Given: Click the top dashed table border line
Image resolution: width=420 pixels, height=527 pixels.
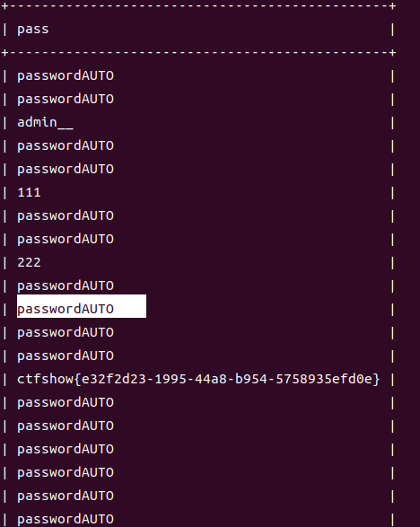Looking at the screenshot, I should click(x=199, y=5).
